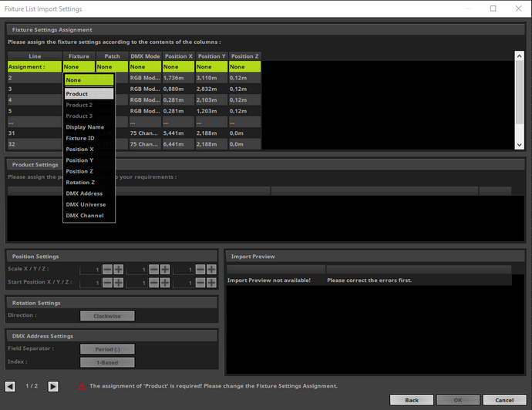Select cell with value 6,441m
Viewport: 532px width, 410px height.
pyautogui.click(x=178, y=144)
